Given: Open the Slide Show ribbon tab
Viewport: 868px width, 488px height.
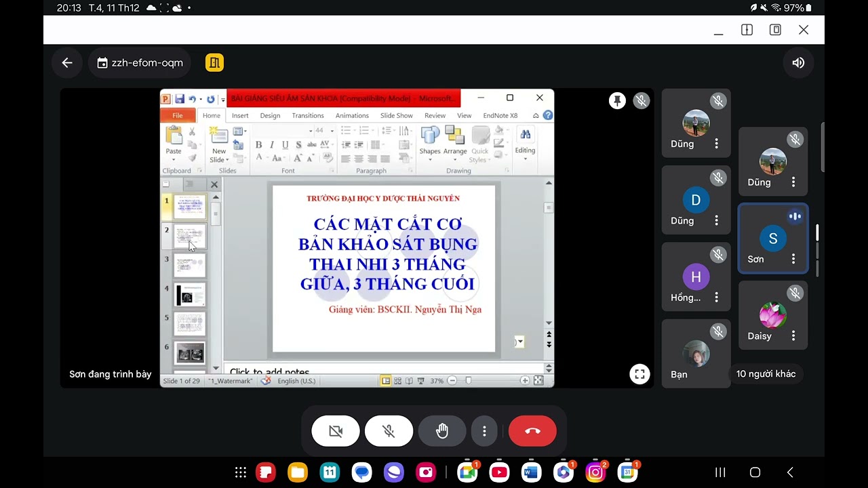Looking at the screenshot, I should 397,115.
